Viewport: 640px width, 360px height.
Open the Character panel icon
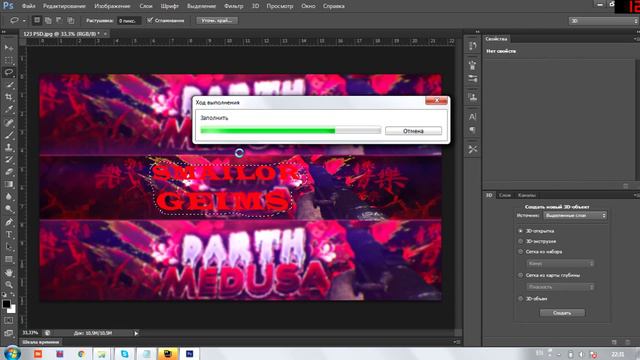pyautogui.click(x=473, y=117)
